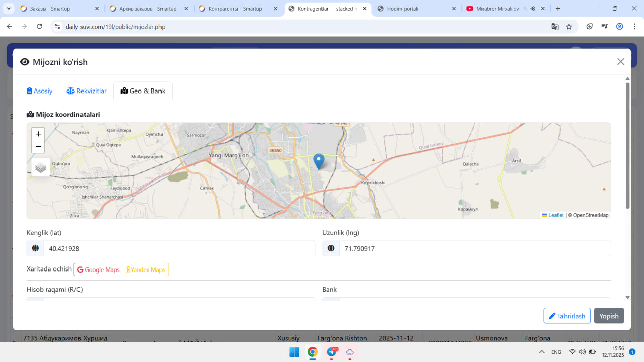This screenshot has width=644, height=362.
Task: Click the blue location marker on map
Action: (x=318, y=161)
